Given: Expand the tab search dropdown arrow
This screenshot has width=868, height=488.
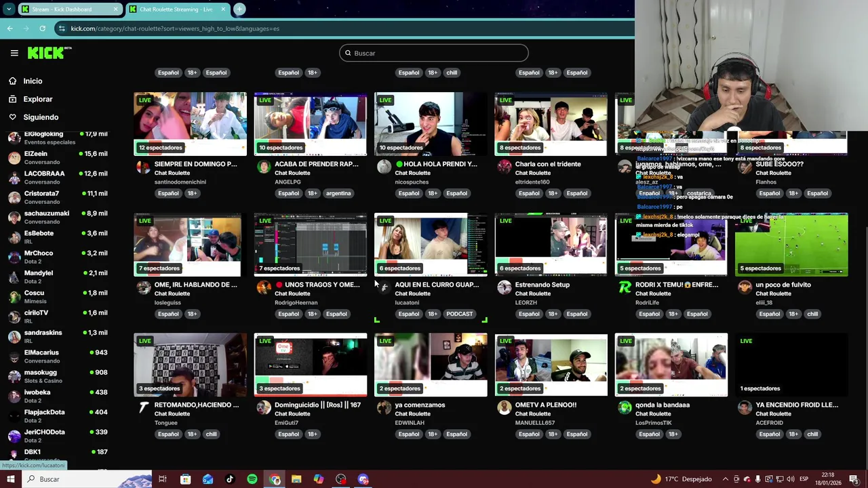Looking at the screenshot, I should pyautogui.click(x=9, y=9).
